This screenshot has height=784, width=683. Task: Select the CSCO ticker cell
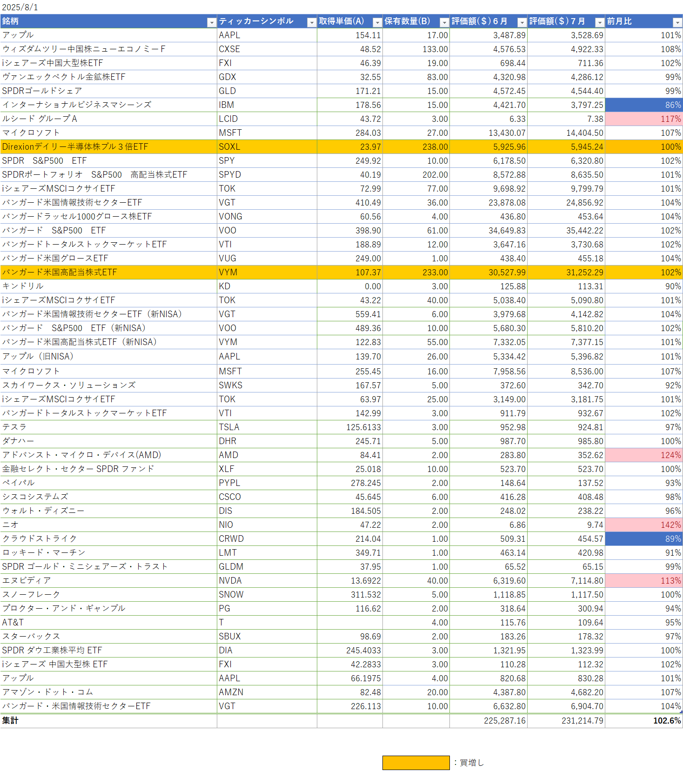point(267,497)
